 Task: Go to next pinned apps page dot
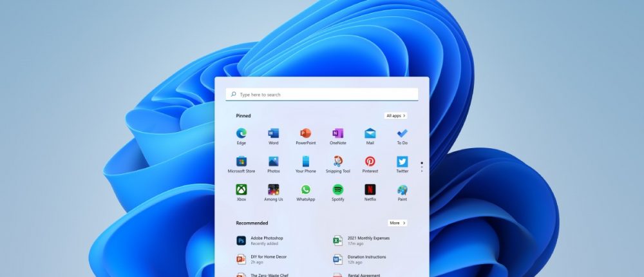coord(422,167)
